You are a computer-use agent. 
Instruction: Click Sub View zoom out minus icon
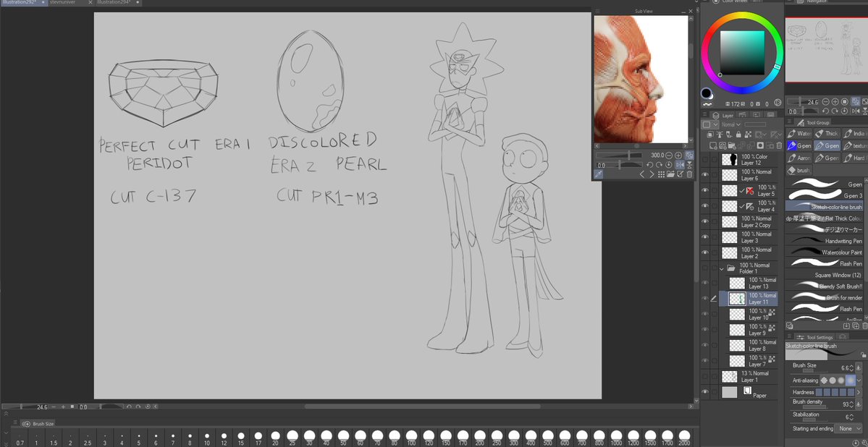click(x=669, y=156)
